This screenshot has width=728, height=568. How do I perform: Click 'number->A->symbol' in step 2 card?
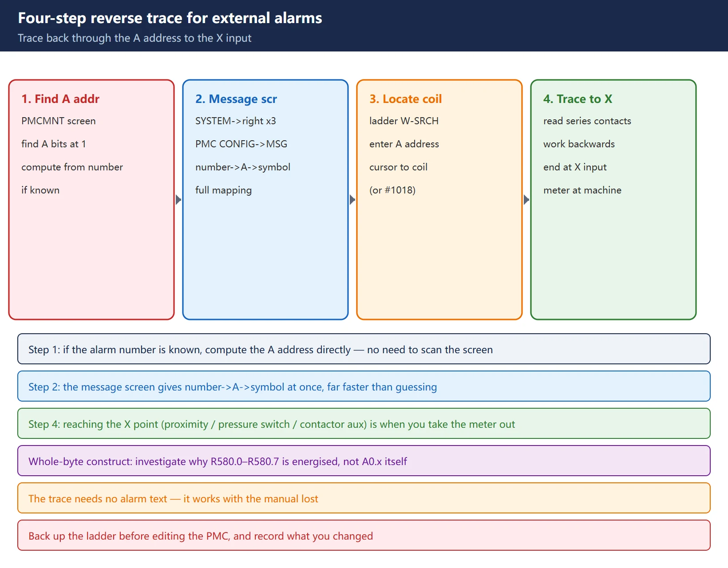coord(243,167)
